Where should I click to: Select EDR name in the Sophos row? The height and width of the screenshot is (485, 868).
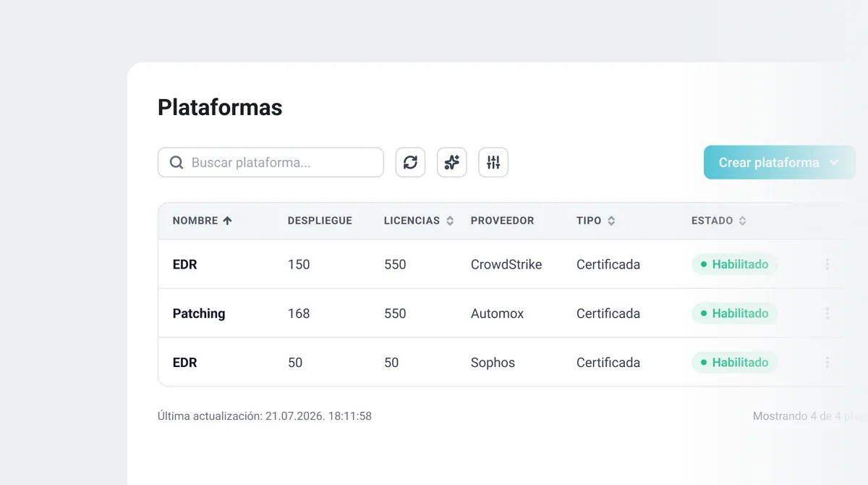tap(184, 362)
